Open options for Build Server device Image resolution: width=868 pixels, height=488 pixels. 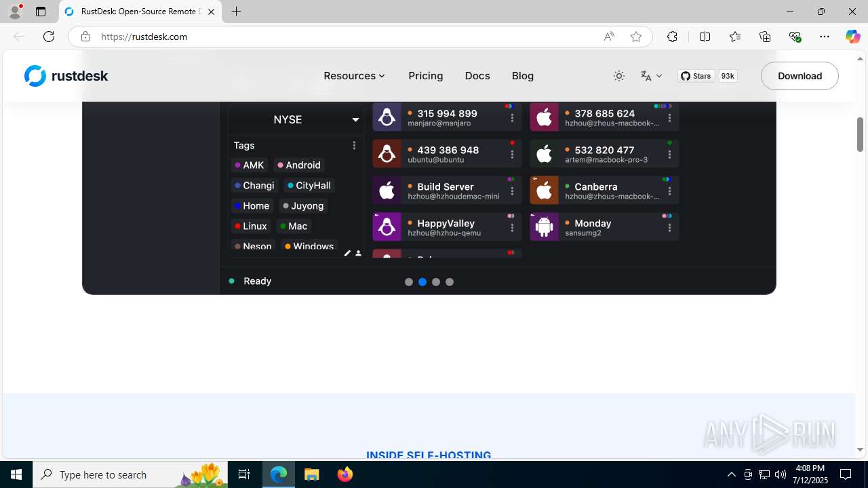(x=512, y=191)
